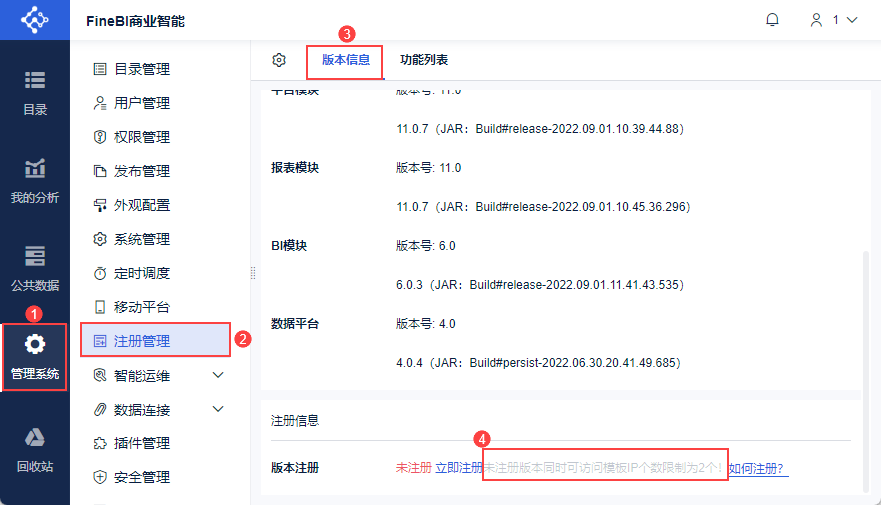The width and height of the screenshot is (881, 505).
Task: Click data platform 4.0.4 JAR build text
Action: point(538,363)
